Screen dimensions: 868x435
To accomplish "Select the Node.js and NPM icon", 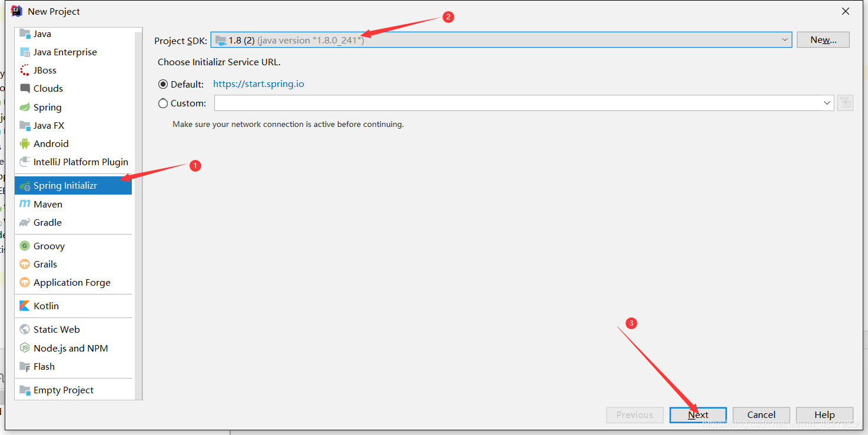I will pos(25,348).
